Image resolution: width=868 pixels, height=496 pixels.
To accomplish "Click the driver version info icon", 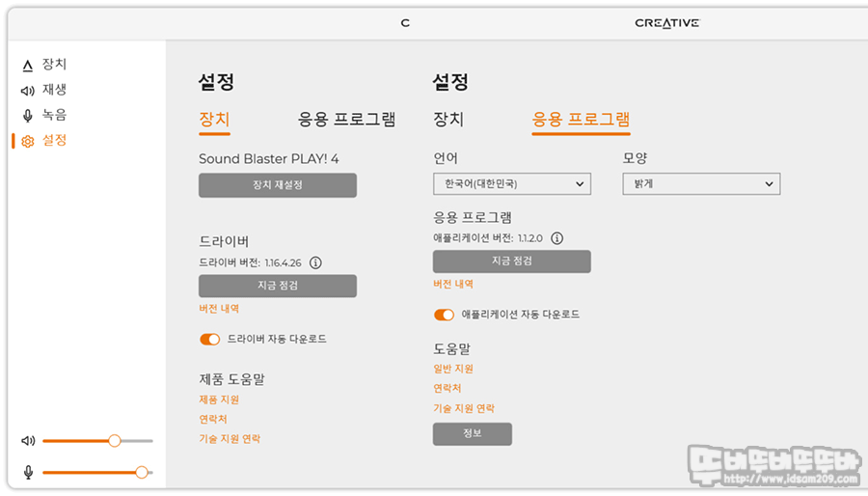I will click(x=315, y=262).
